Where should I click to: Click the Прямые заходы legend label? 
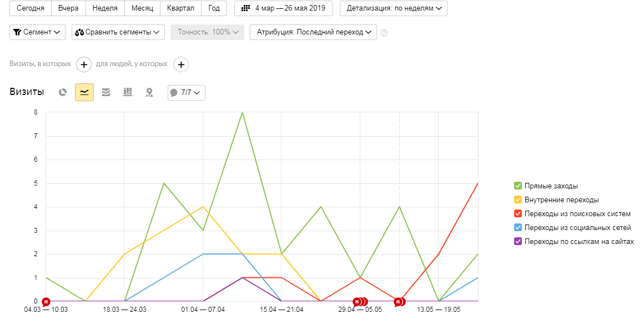551,186
